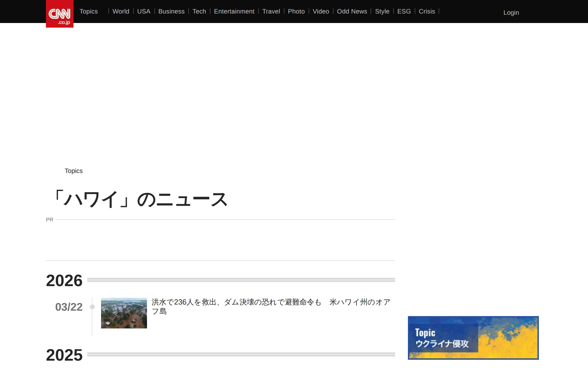Go to Photo section
The height and width of the screenshot is (368, 588).
[296, 11]
